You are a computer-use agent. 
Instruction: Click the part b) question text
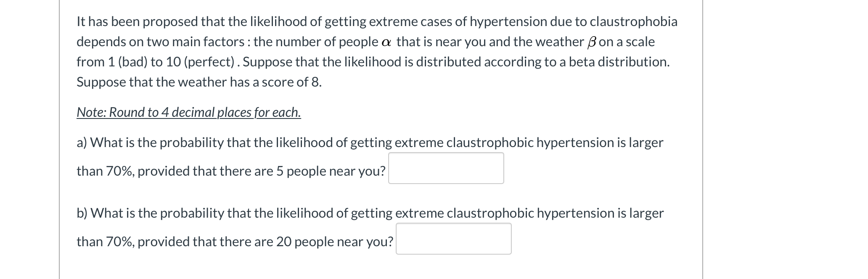[370, 213]
